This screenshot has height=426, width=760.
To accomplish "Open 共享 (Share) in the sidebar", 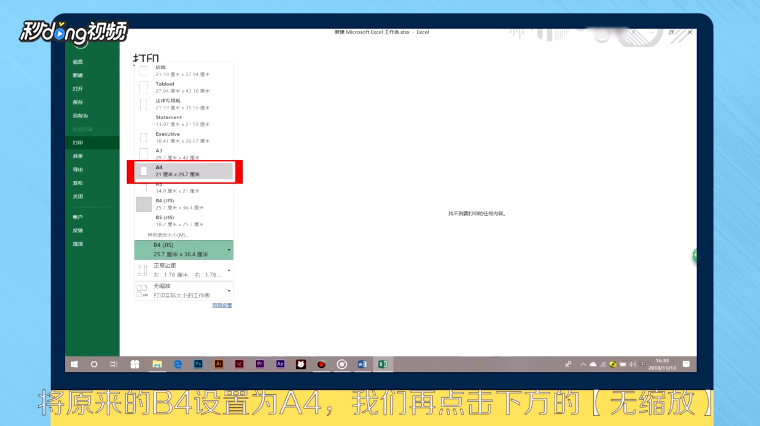I will 78,156.
